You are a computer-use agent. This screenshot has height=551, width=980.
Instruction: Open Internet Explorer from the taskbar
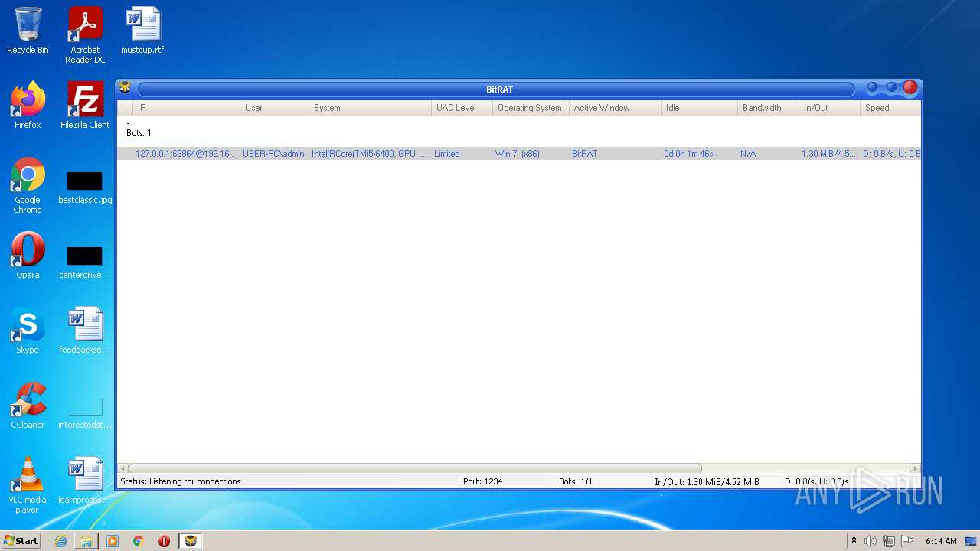61,541
